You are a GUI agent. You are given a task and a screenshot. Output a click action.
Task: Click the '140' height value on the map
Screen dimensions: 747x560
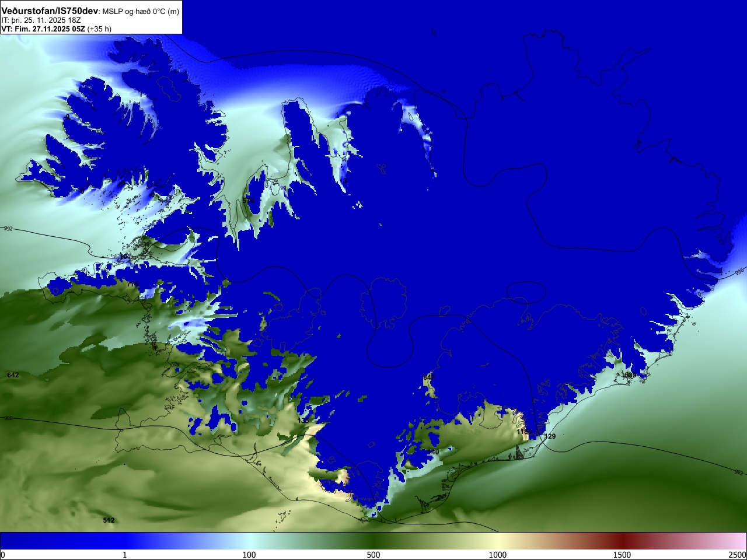pyautogui.click(x=433, y=452)
